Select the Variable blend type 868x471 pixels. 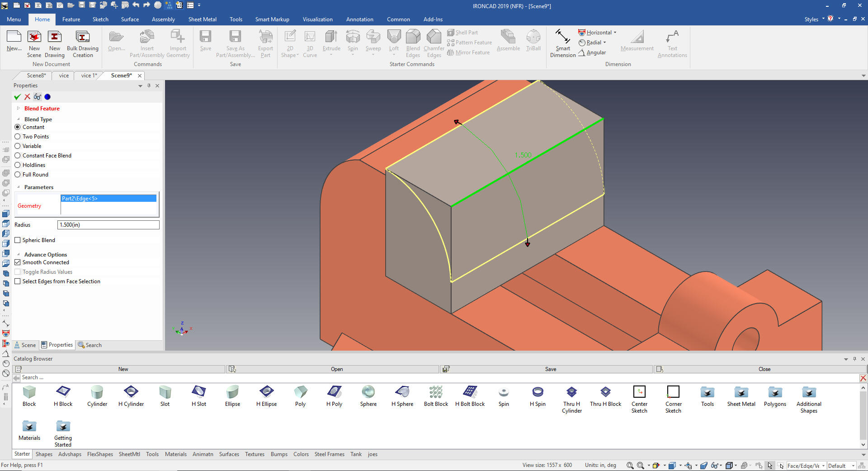coord(18,146)
